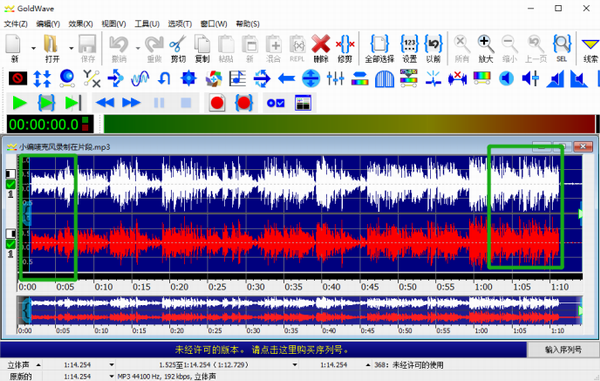Viewport: 600px width, 381px height.
Task: Toggle the lower channel green checkbox
Action: tap(11, 244)
